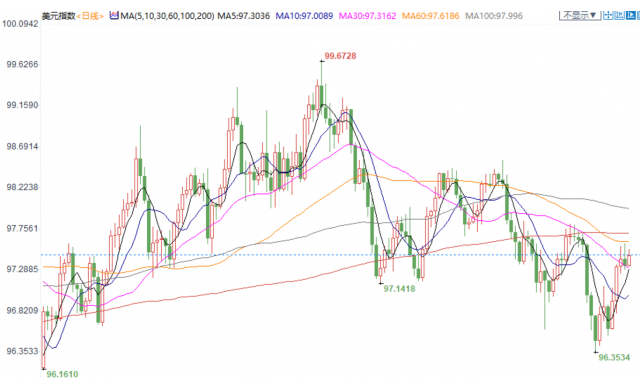The image size is (640, 390).
Task: Click the 96.1610 low price marker
Action: coord(62,374)
